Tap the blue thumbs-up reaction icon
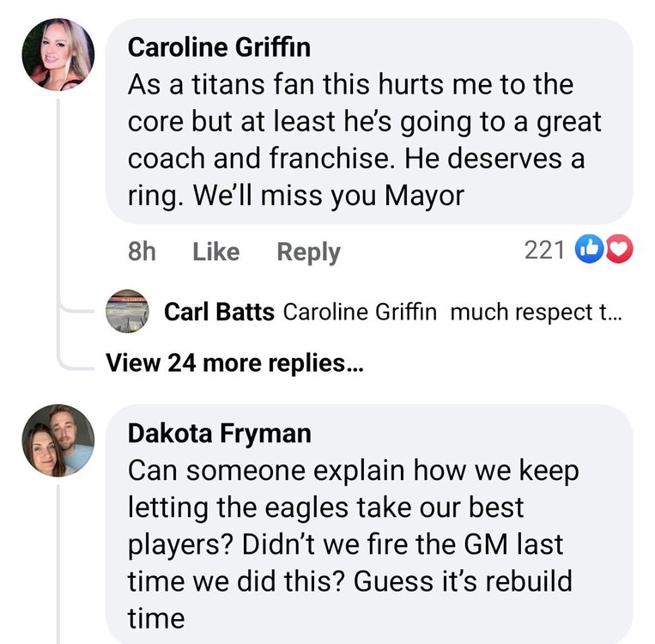This screenshot has width=655, height=644. pyautogui.click(x=591, y=251)
